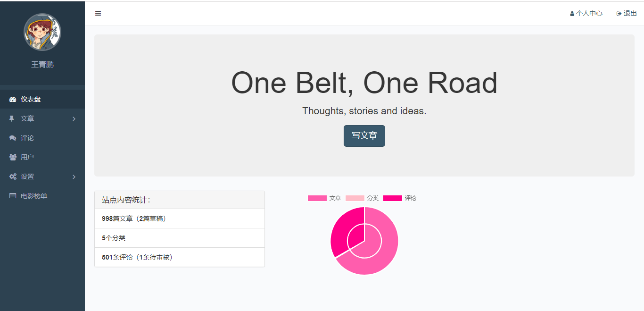Click the sign-out icon beside 退出
644x311 pixels.
[619, 14]
